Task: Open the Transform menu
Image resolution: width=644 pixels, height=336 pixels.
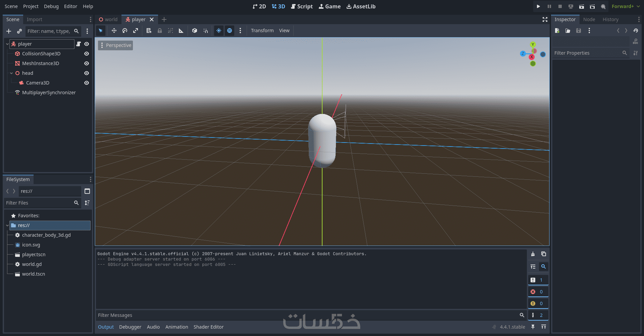Action: [262, 31]
